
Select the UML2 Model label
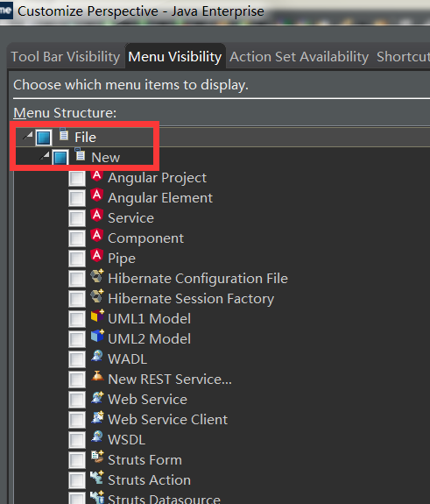coord(150,339)
